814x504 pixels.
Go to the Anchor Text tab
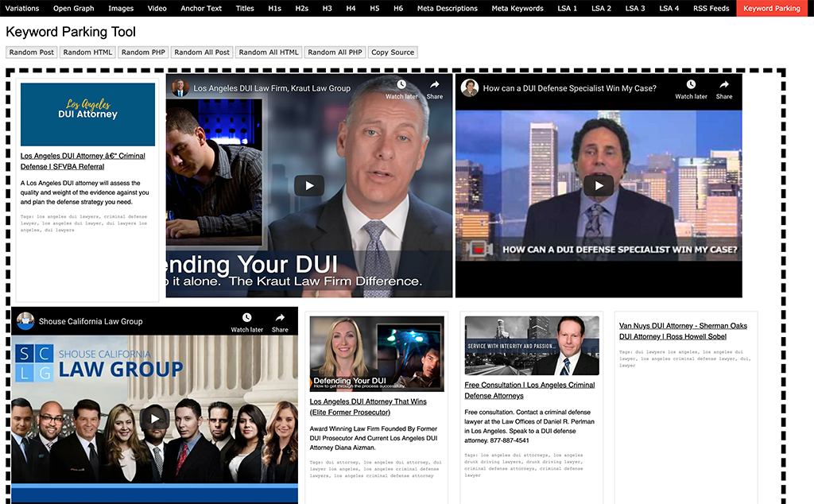[201, 8]
